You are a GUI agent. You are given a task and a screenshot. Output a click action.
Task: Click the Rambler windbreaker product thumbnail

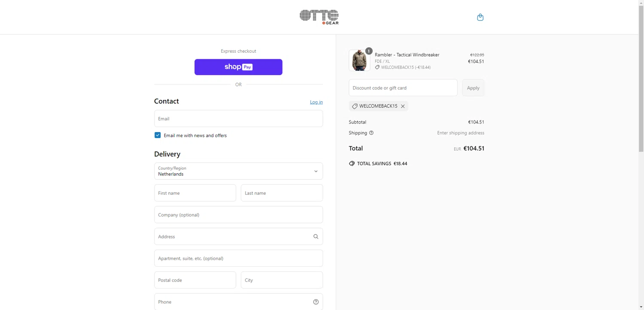(x=359, y=60)
